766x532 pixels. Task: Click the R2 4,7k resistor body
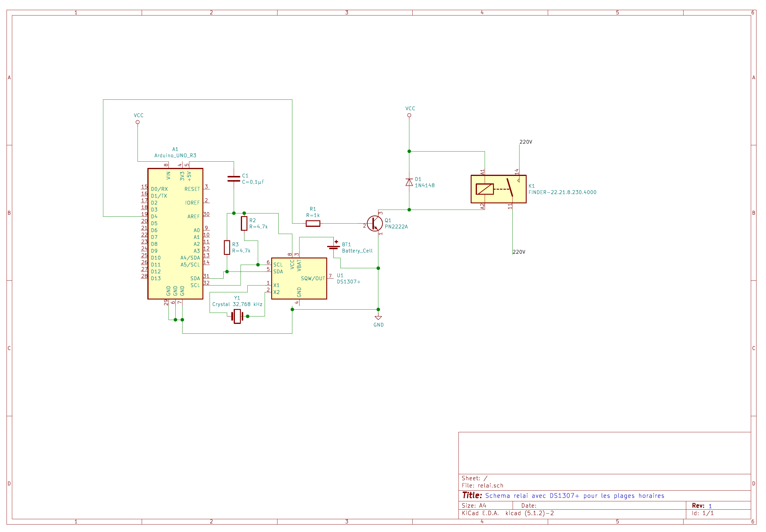[x=244, y=223]
